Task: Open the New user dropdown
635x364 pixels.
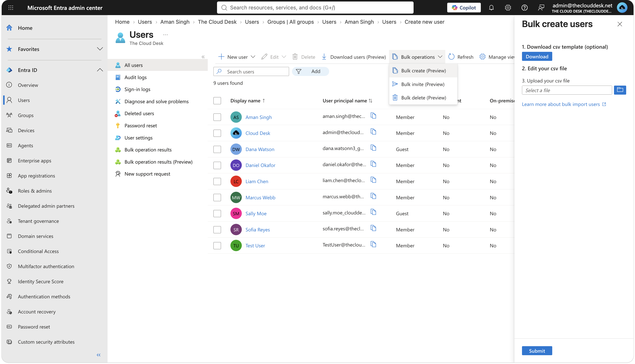Action: [x=237, y=57]
